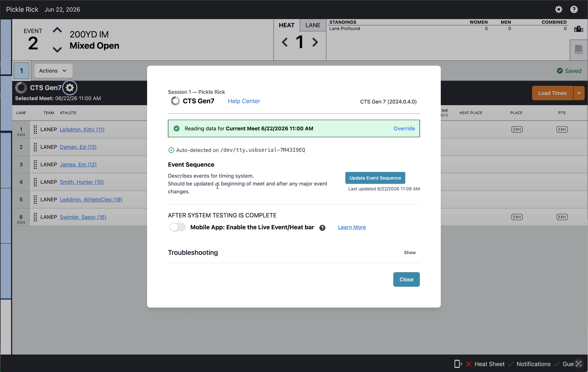The image size is (588, 372).
Task: Go to previous event with up chevron
Action: click(x=57, y=30)
